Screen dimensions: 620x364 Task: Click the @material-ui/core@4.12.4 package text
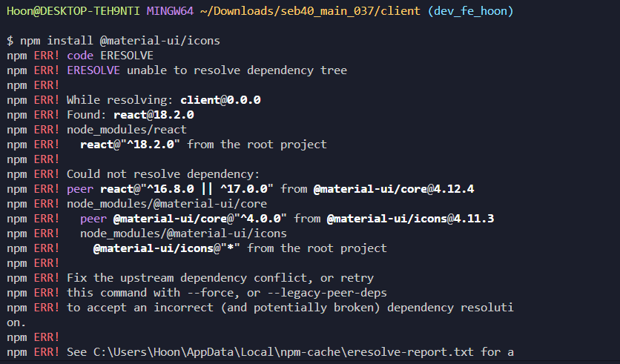[x=394, y=189]
